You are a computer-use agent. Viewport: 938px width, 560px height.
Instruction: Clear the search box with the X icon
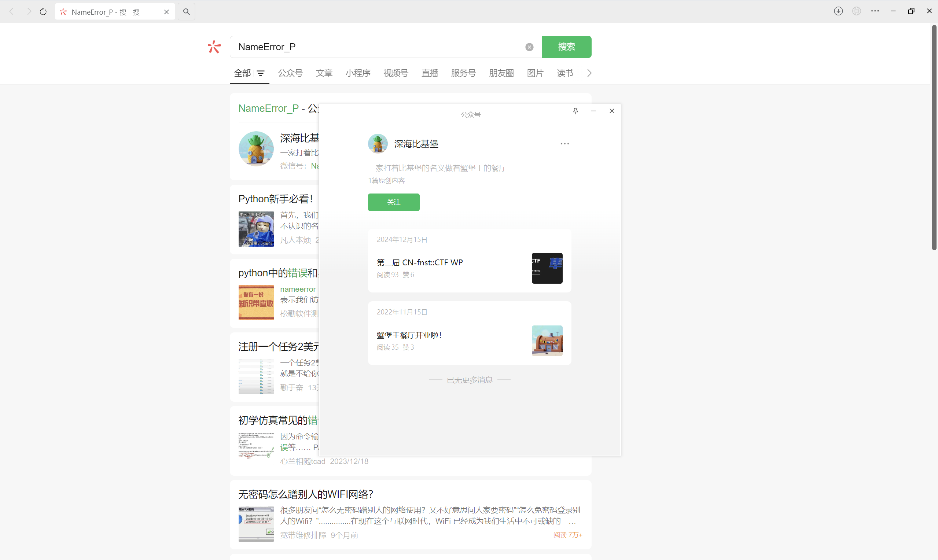pyautogui.click(x=529, y=47)
